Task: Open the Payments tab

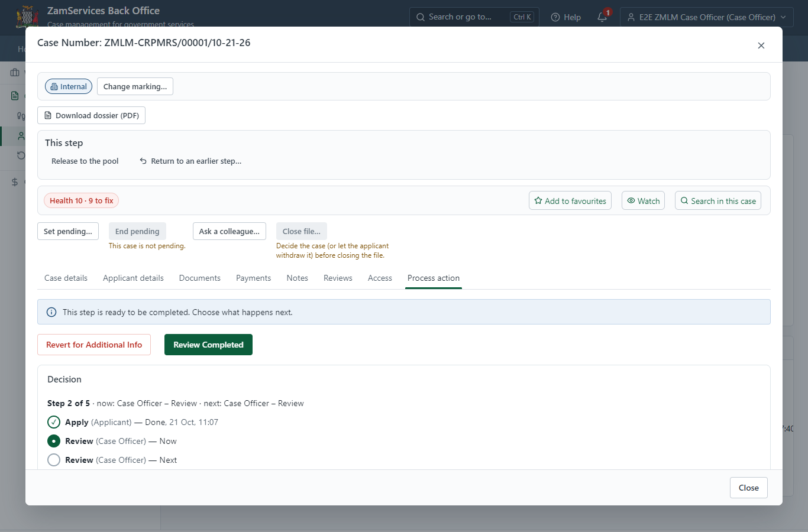Action: 253,278
